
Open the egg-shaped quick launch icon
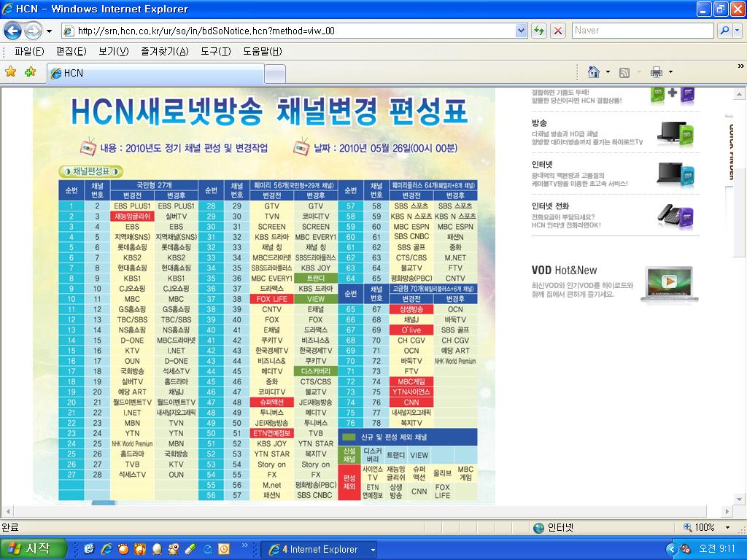[157, 549]
